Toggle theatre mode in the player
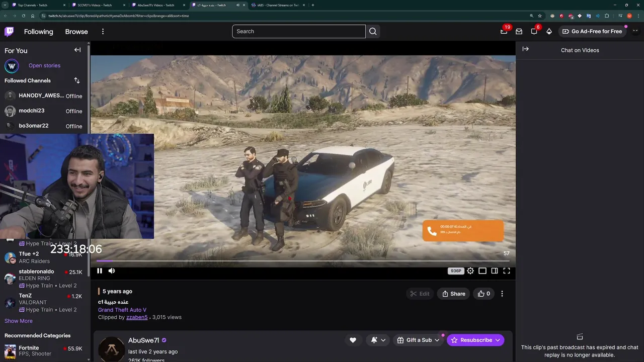644x362 pixels. (x=482, y=271)
